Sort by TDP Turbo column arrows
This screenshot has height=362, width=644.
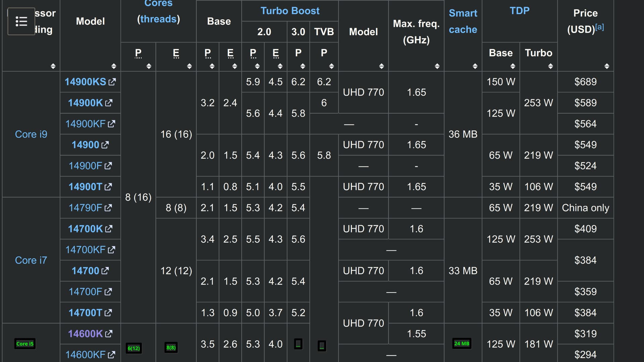550,66
